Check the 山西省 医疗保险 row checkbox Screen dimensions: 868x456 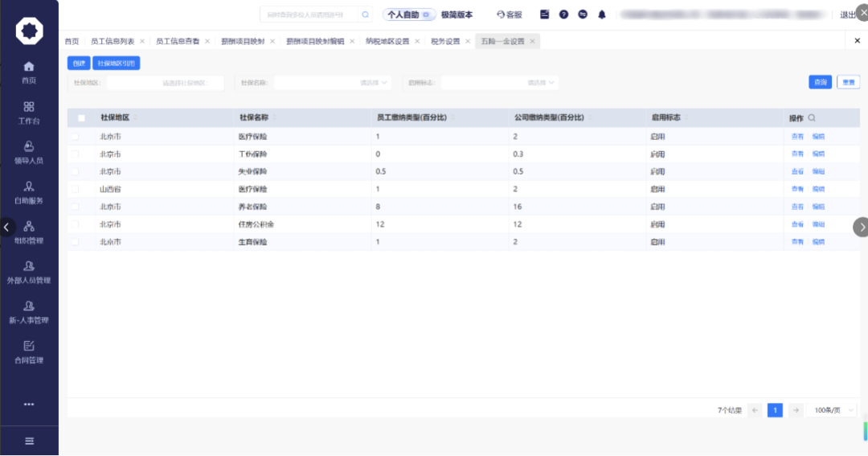[x=76, y=189]
